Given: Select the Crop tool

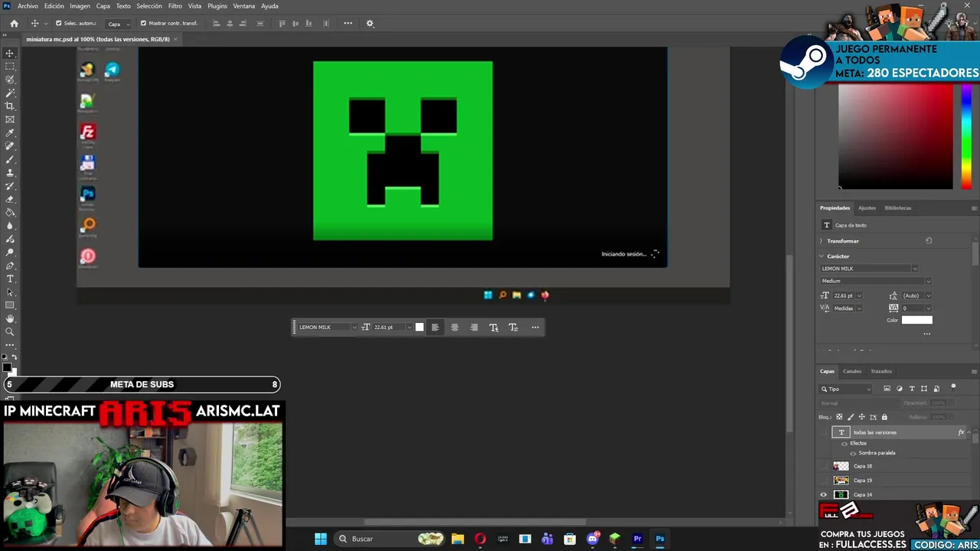Looking at the screenshot, I should pos(10,106).
